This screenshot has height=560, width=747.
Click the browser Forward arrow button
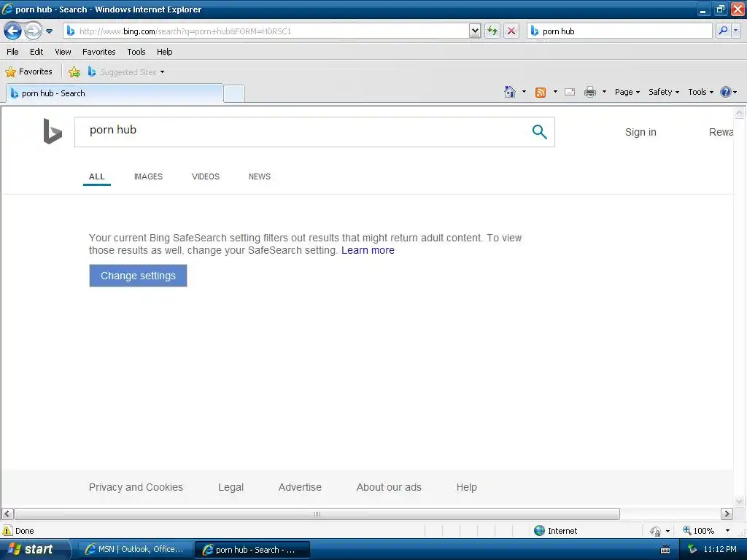click(x=33, y=31)
